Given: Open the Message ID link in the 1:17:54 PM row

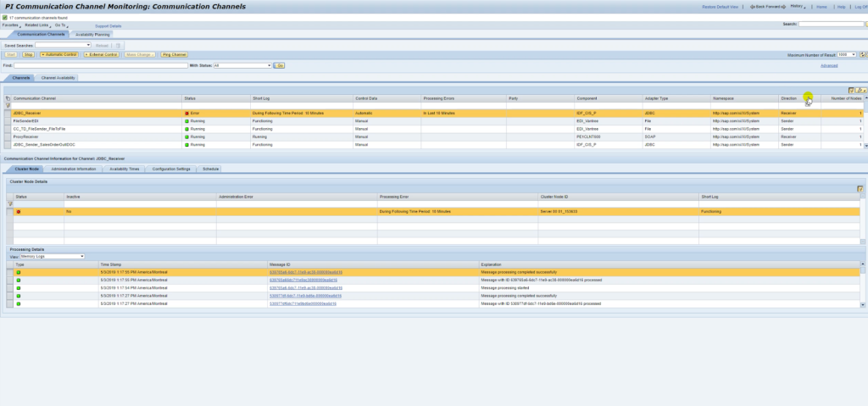Looking at the screenshot, I should (x=306, y=288).
